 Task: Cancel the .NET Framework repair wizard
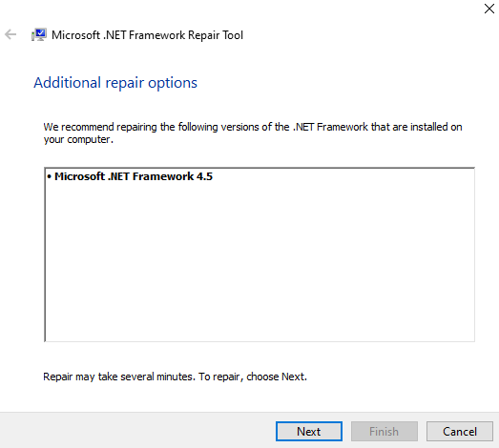pos(460,431)
